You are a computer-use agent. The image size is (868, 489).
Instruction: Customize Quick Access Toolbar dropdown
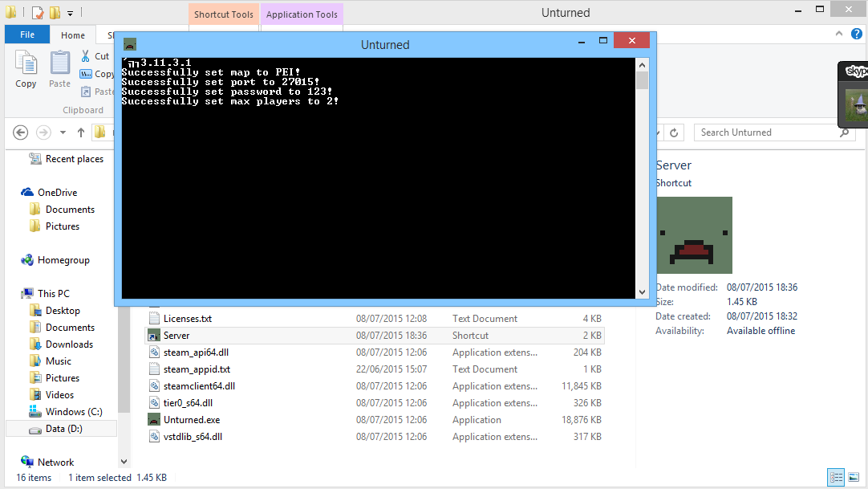pos(71,13)
